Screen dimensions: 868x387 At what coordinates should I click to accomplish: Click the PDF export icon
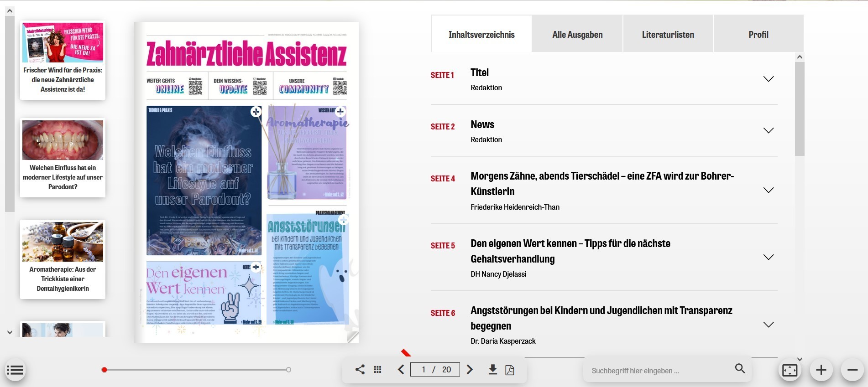click(x=510, y=370)
